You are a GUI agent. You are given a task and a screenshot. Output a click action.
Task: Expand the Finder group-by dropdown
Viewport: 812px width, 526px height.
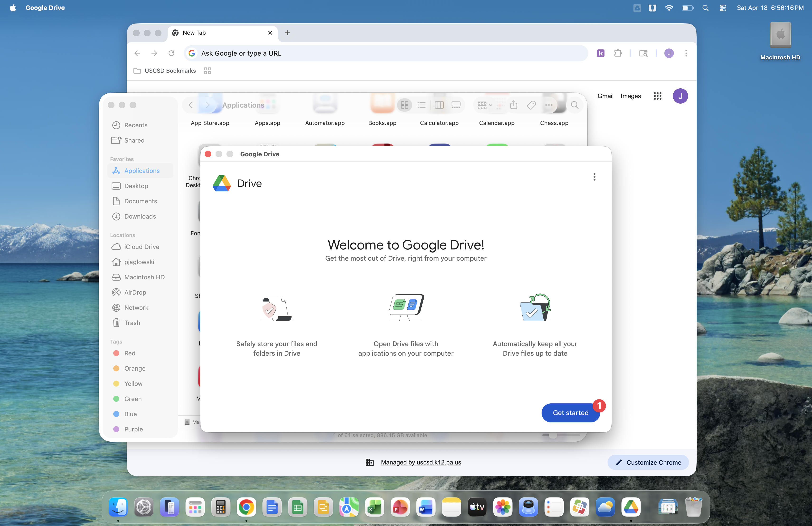pos(485,105)
